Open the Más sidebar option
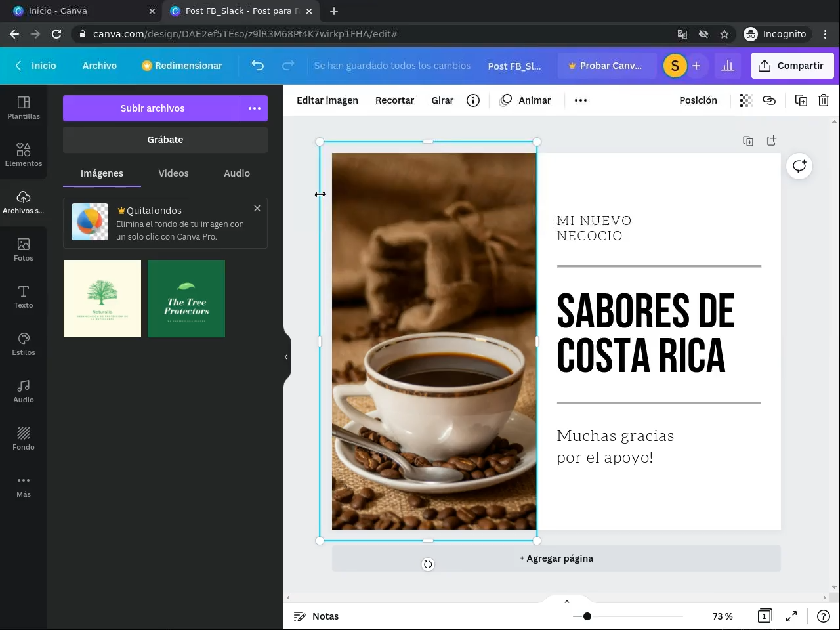 coord(24,486)
